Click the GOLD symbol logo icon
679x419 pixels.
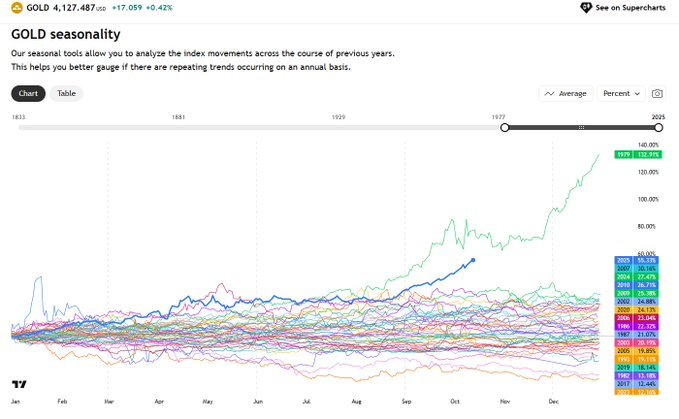(17, 7)
